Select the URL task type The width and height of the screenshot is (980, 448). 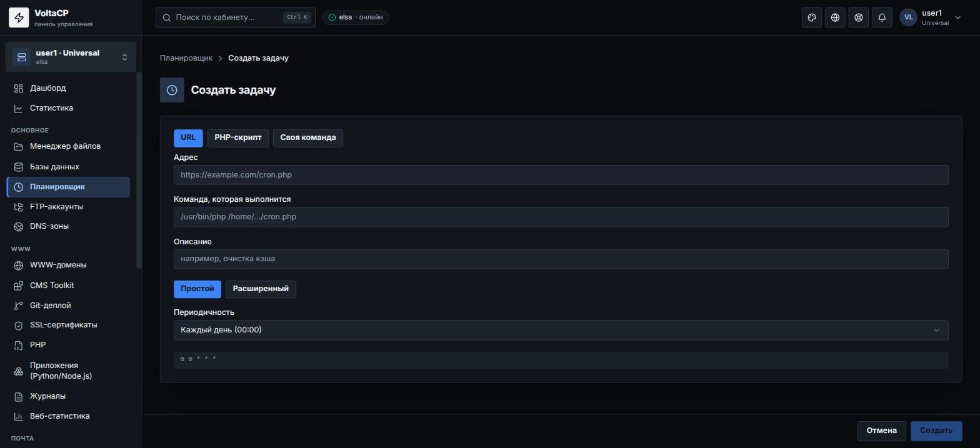188,137
